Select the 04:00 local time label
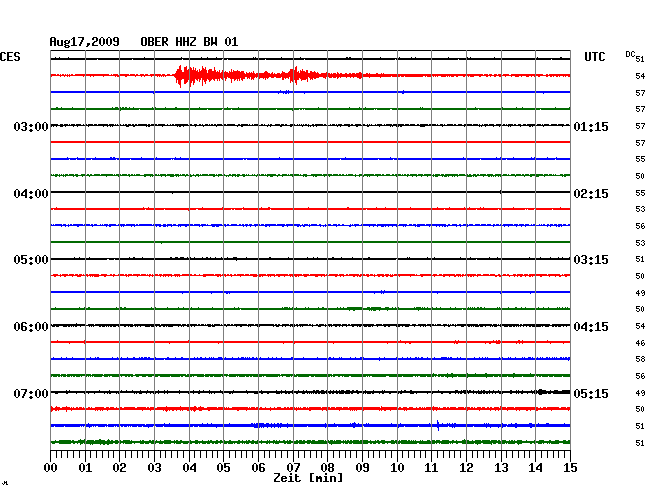The image size is (650, 494). 31,194
